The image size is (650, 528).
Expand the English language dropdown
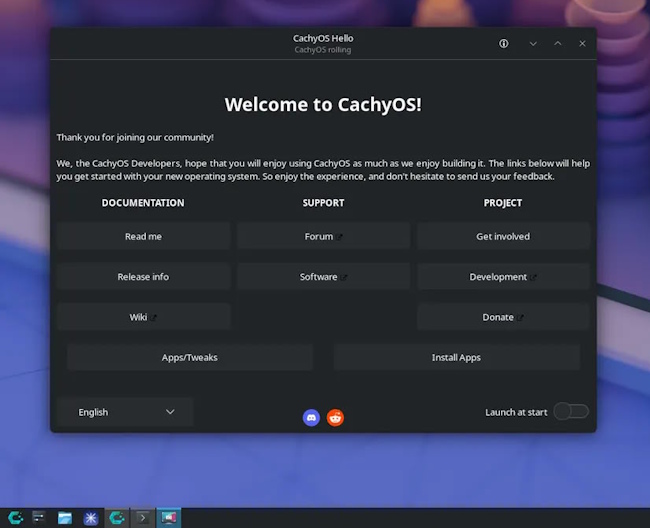125,412
